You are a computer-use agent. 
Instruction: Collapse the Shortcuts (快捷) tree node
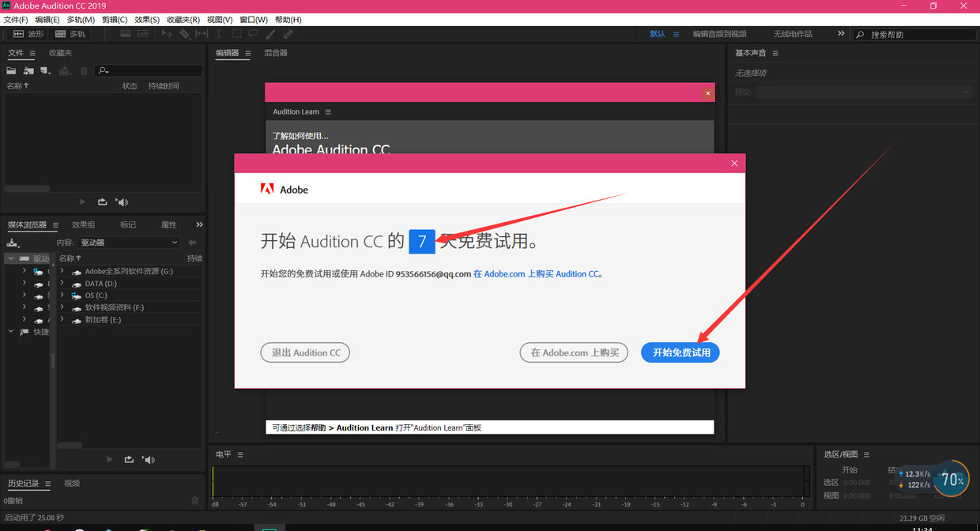pyautogui.click(x=11, y=332)
